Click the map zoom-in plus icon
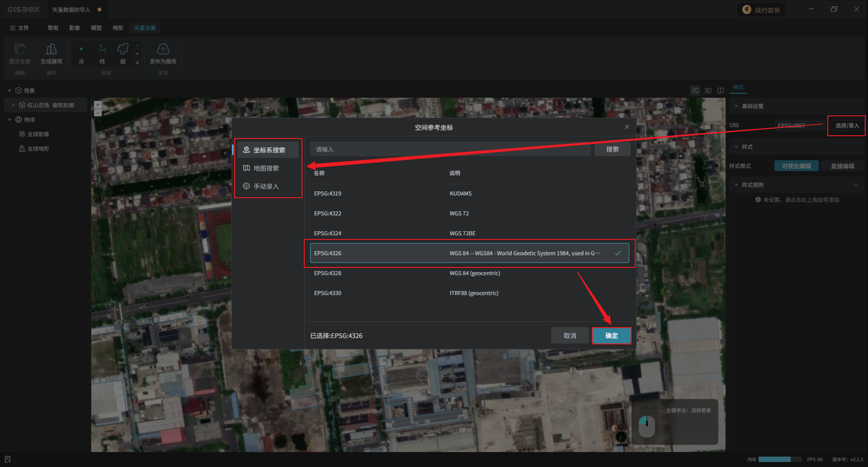The width and height of the screenshot is (868, 467). 98,105
